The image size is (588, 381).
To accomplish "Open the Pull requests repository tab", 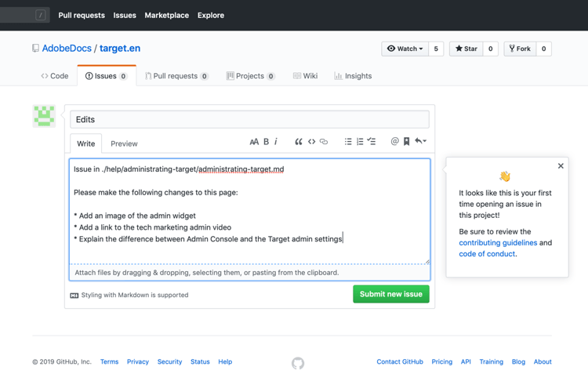I will click(x=176, y=76).
